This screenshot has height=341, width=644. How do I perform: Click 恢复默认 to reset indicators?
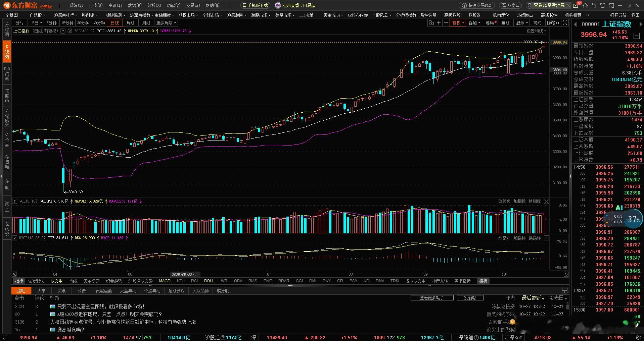point(36,281)
